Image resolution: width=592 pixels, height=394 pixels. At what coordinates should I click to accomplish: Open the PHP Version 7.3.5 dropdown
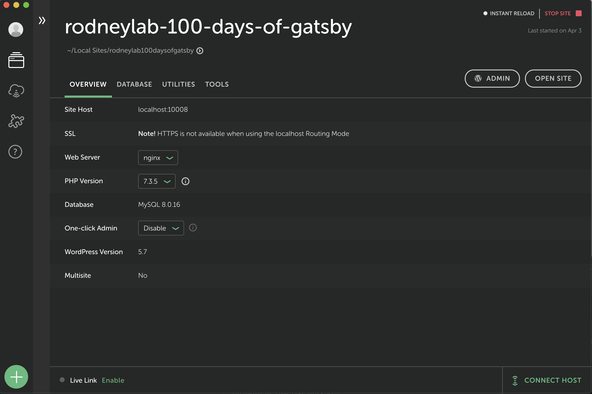click(x=157, y=181)
